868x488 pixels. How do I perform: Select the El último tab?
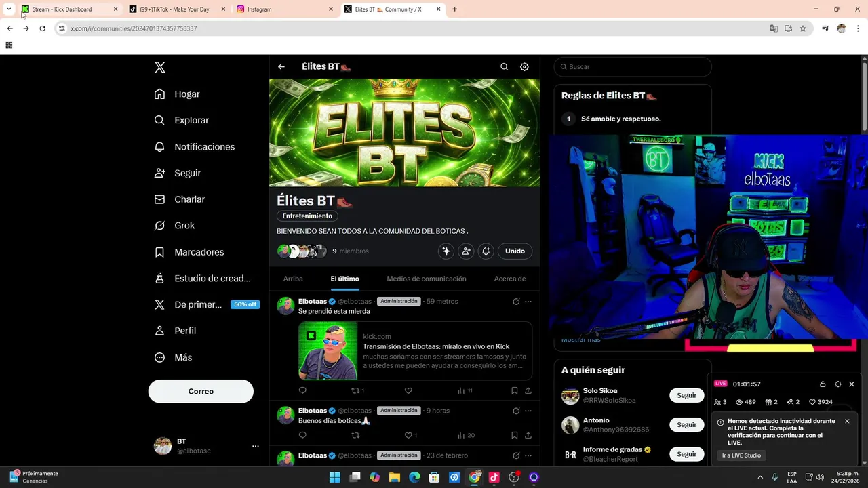(345, 279)
